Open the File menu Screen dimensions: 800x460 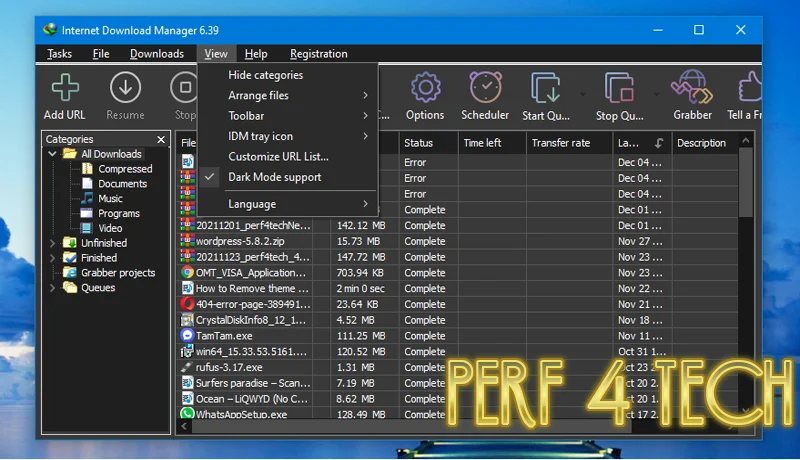tap(101, 54)
